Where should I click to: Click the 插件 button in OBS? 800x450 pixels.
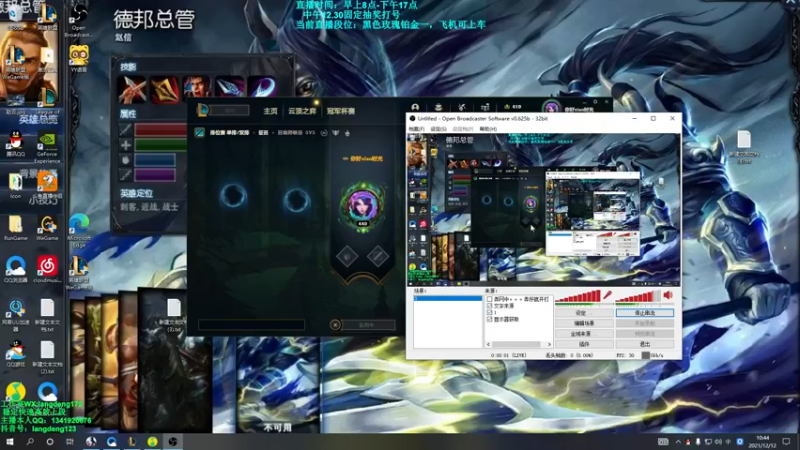coord(584,344)
